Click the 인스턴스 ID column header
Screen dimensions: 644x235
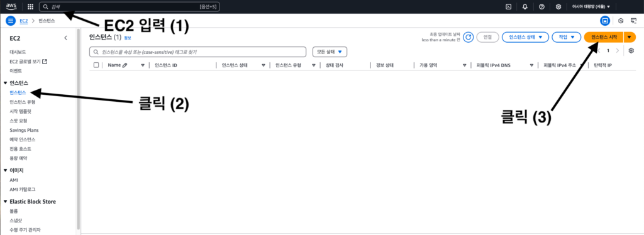pos(166,65)
